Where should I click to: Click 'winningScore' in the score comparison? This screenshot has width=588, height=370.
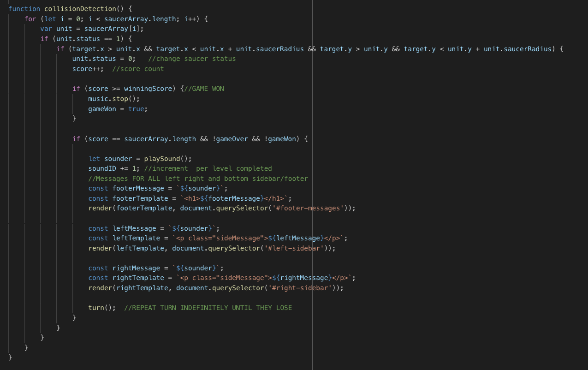pos(148,89)
